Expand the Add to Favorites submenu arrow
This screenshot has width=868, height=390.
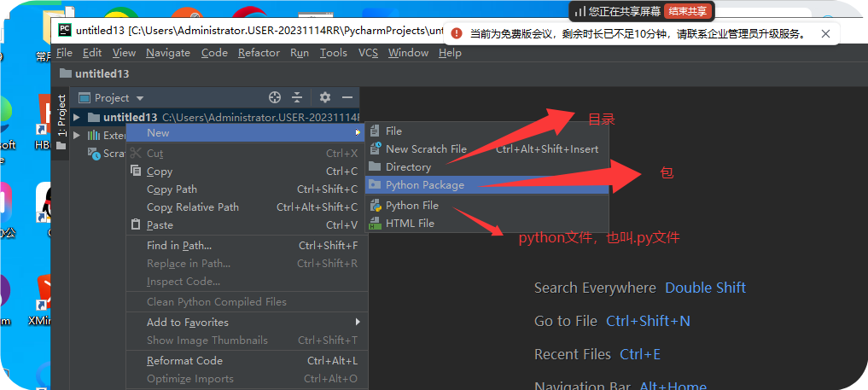[358, 322]
